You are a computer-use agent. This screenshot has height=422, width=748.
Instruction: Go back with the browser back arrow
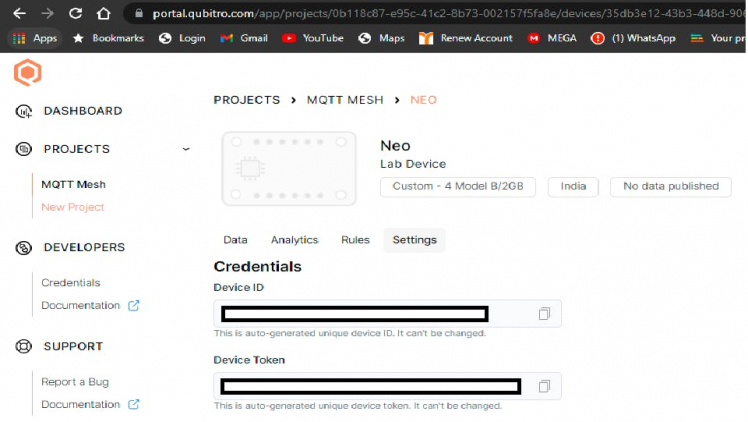[x=20, y=13]
